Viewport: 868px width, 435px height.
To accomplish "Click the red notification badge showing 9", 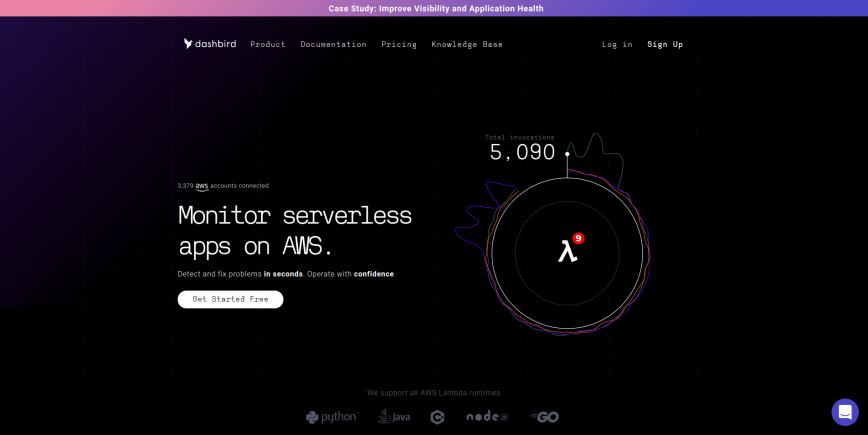I will tap(578, 239).
